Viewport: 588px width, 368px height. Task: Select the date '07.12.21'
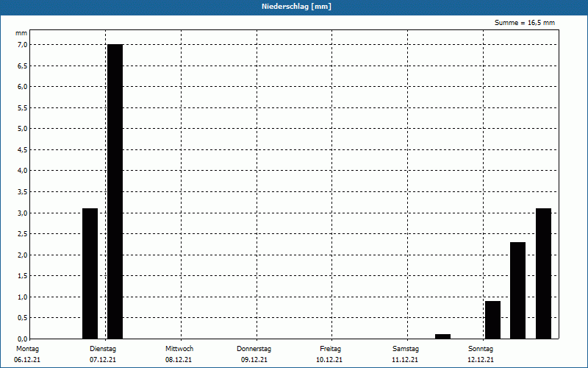click(x=103, y=360)
